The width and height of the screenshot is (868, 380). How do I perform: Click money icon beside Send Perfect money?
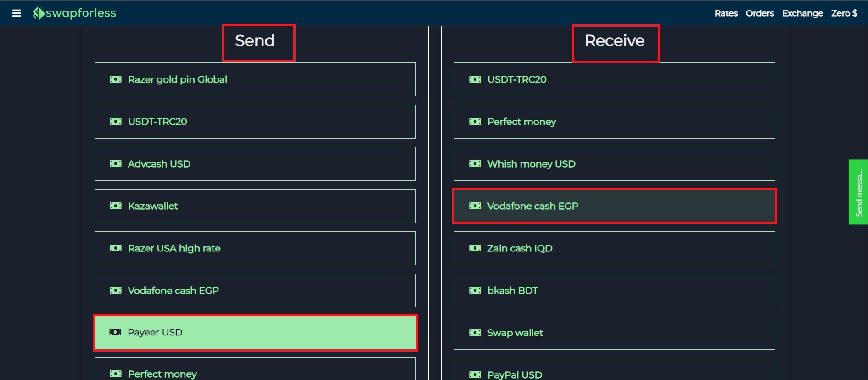point(116,374)
